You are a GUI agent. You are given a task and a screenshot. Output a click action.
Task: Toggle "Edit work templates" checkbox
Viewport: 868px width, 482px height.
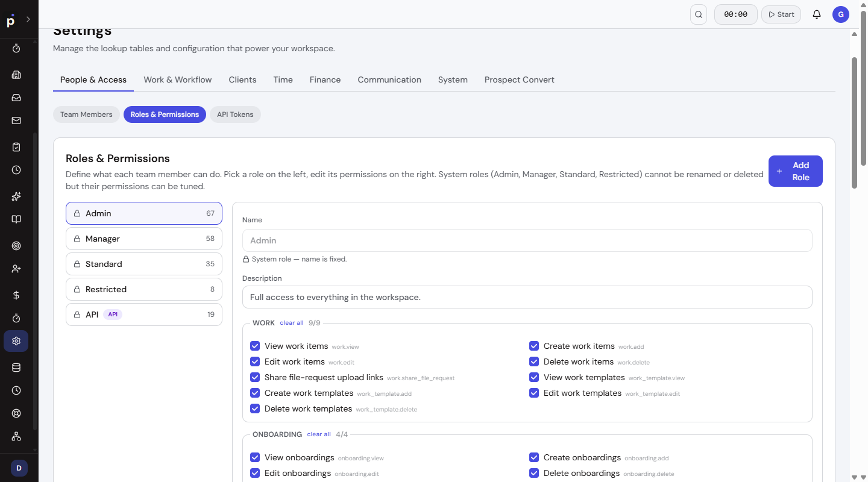534,393
